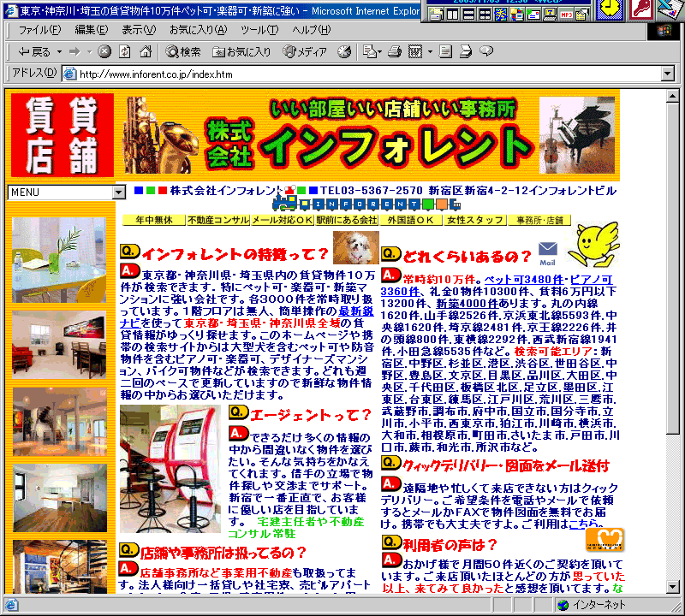Click the orange heart badge icon

pyautogui.click(x=605, y=540)
